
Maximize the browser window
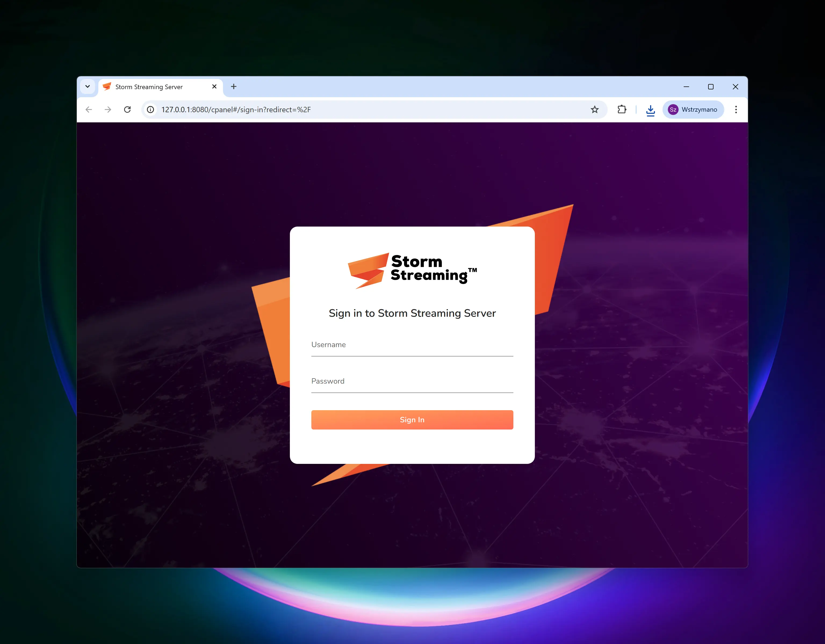pyautogui.click(x=711, y=87)
